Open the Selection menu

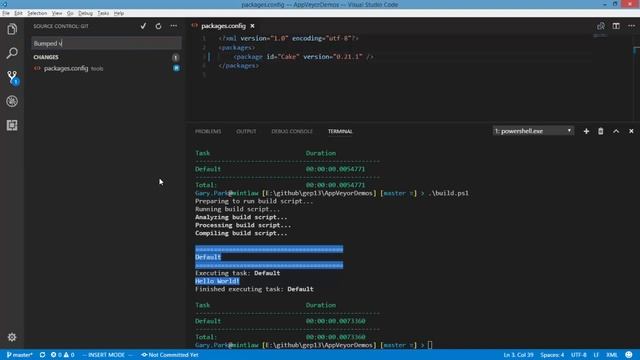37,13
